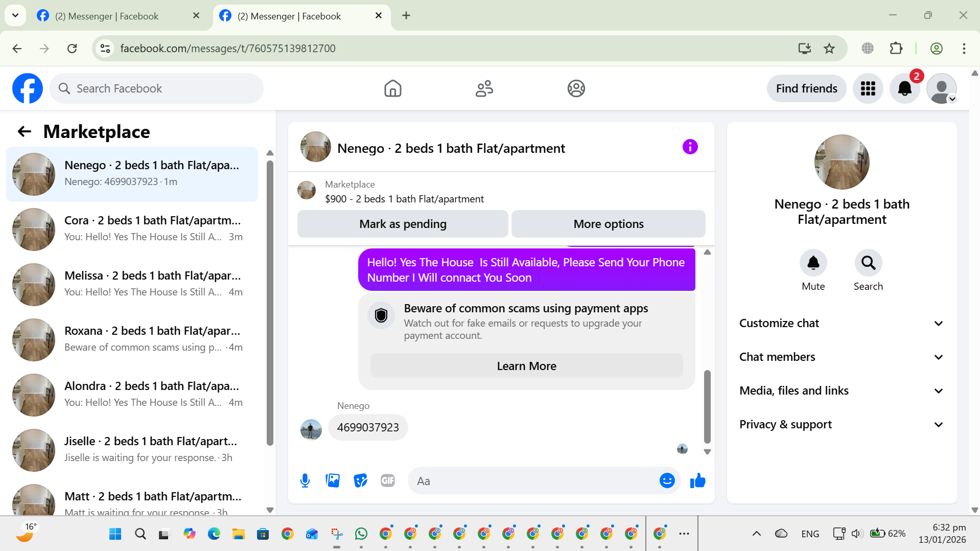Click Learn More in scam warning
980x551 pixels.
tap(526, 366)
